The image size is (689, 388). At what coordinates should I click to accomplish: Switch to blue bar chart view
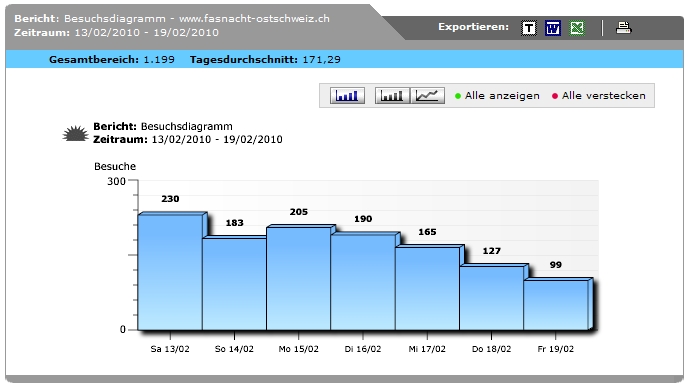347,95
